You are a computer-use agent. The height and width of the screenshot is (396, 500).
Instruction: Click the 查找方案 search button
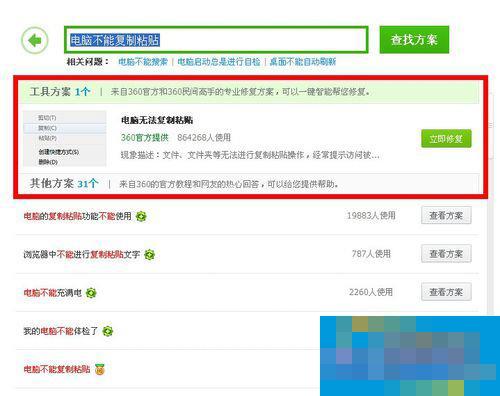[414, 40]
